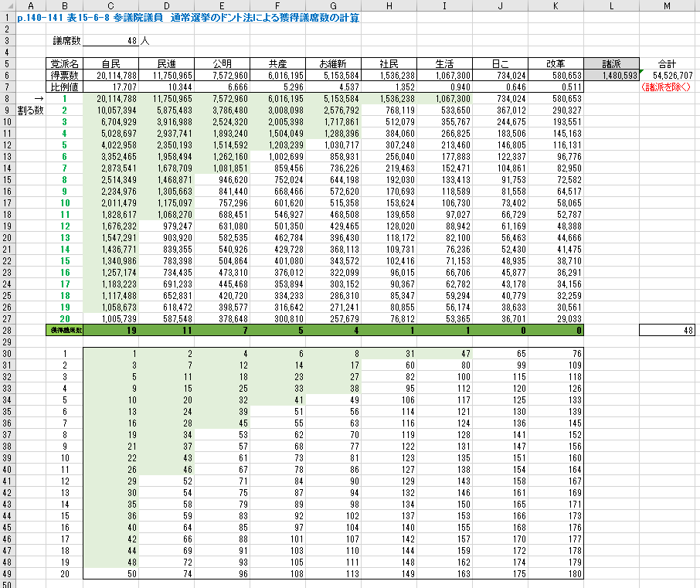Select 自民's seat total in the dark green row
The height and width of the screenshot is (588, 700).
110,331
